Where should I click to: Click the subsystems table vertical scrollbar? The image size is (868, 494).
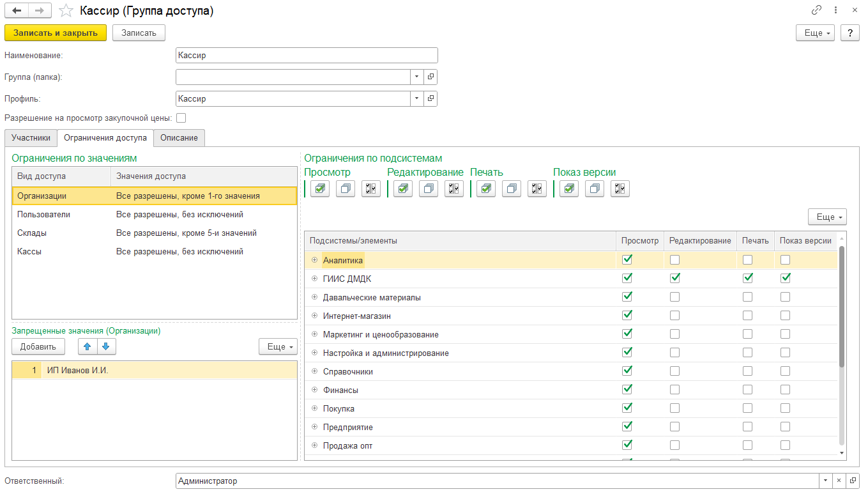842,307
